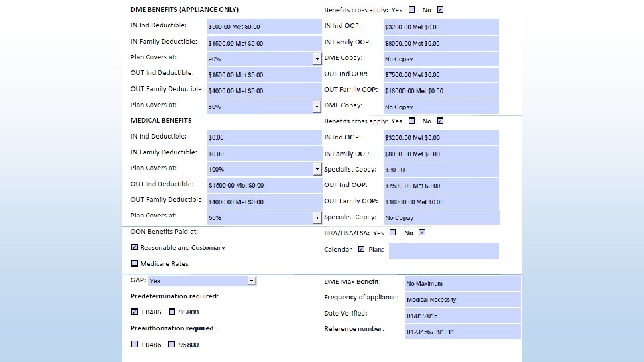Enable the Medicare Rates checkbox
Image resolution: width=644 pixels, height=362 pixels.
[x=134, y=263]
